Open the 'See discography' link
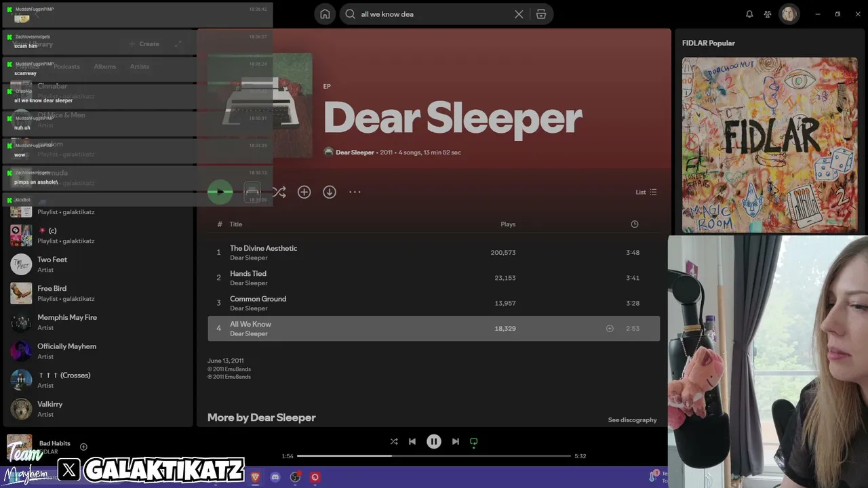This screenshot has width=868, height=488. [x=633, y=420]
